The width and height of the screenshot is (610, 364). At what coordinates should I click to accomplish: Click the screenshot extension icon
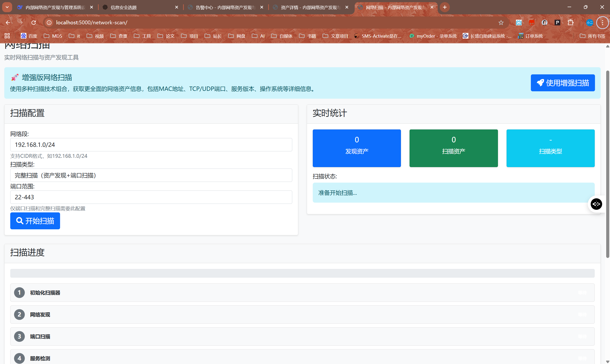[x=518, y=23]
